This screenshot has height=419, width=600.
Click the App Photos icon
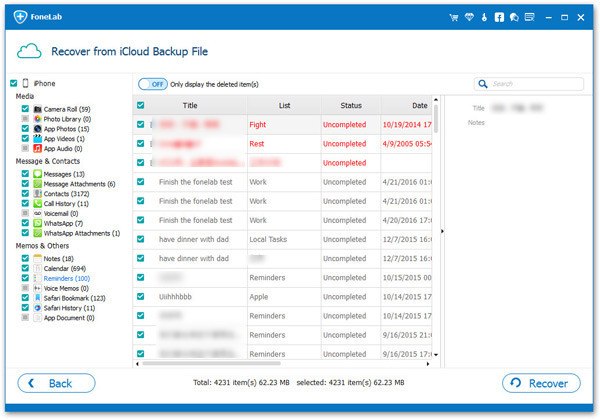tap(38, 129)
